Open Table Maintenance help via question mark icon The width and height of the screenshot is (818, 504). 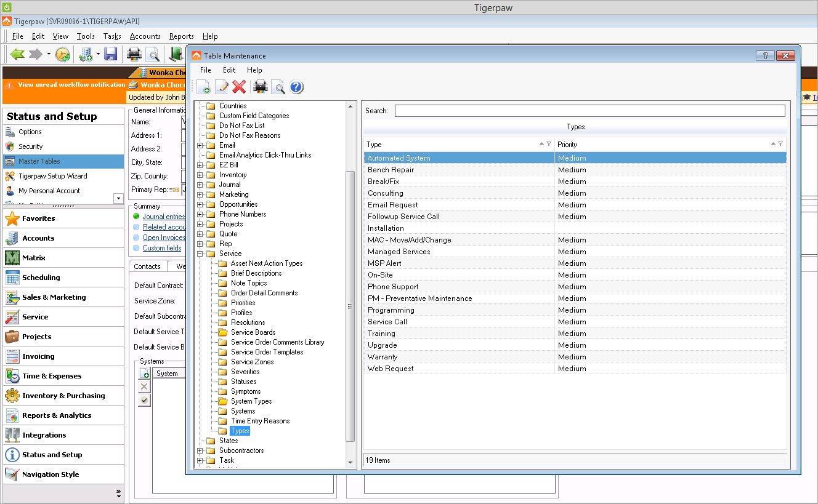point(296,87)
